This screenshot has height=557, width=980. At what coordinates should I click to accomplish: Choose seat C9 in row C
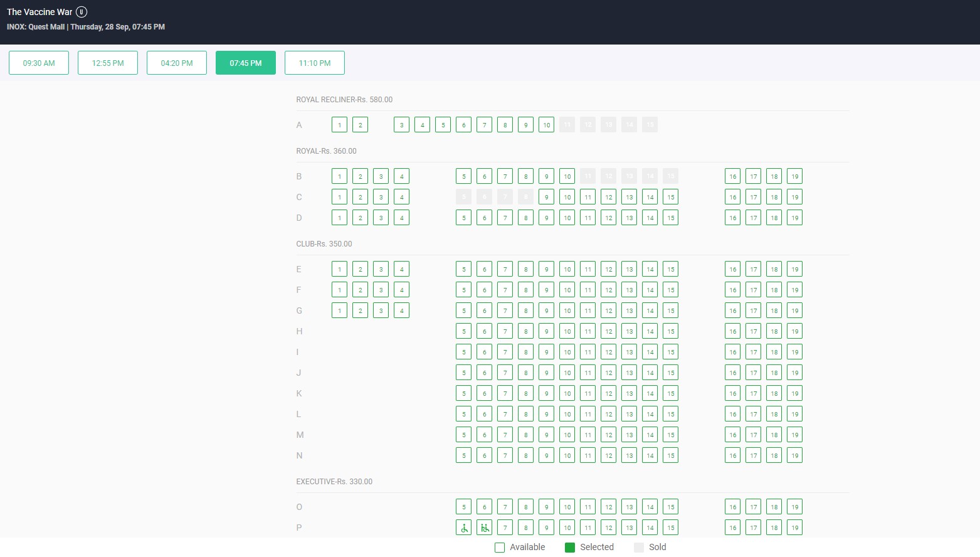(546, 197)
